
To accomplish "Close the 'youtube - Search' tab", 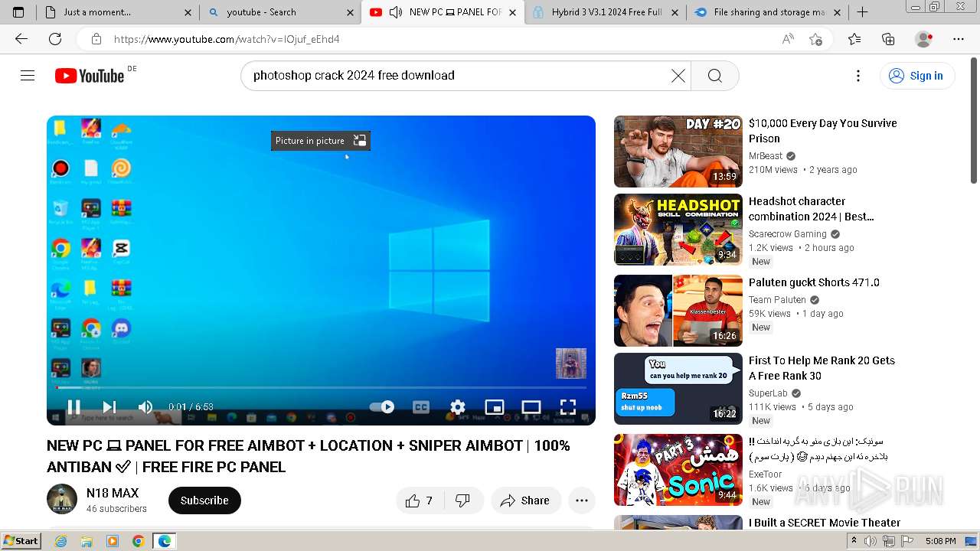I will click(350, 12).
